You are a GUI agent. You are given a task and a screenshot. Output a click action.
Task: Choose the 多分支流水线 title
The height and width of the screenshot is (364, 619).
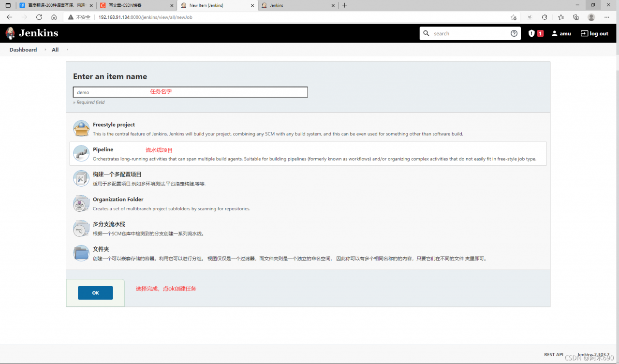(109, 224)
